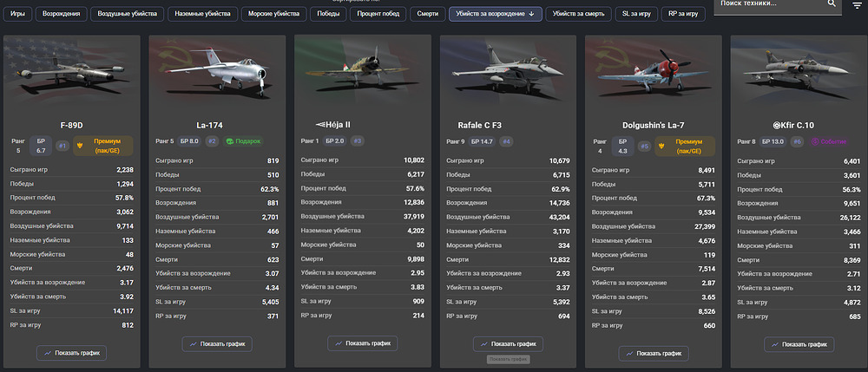Image resolution: width=868 pixels, height=372 pixels.
Task: Show graph for Rafale C F3
Action: 508,343
